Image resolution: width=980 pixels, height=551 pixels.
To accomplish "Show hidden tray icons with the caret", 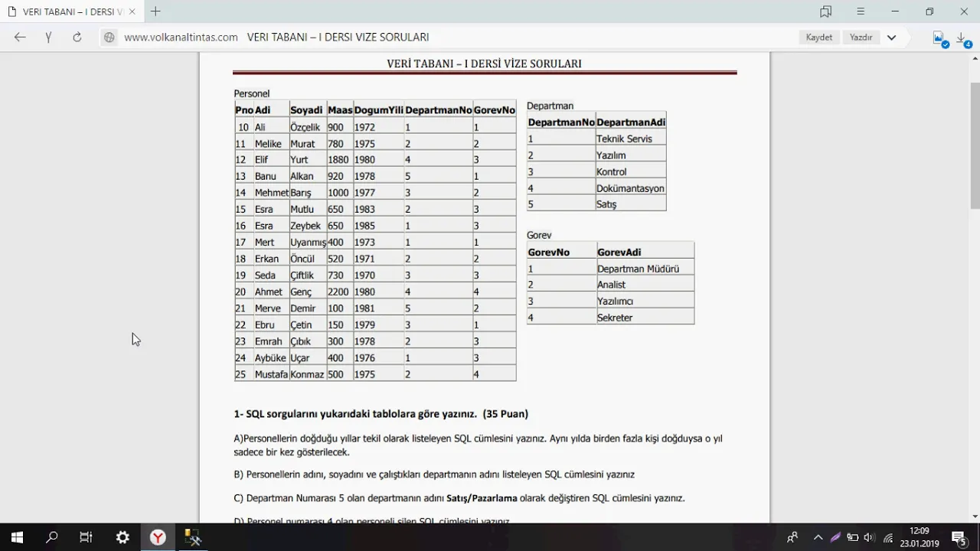I will coord(818,537).
